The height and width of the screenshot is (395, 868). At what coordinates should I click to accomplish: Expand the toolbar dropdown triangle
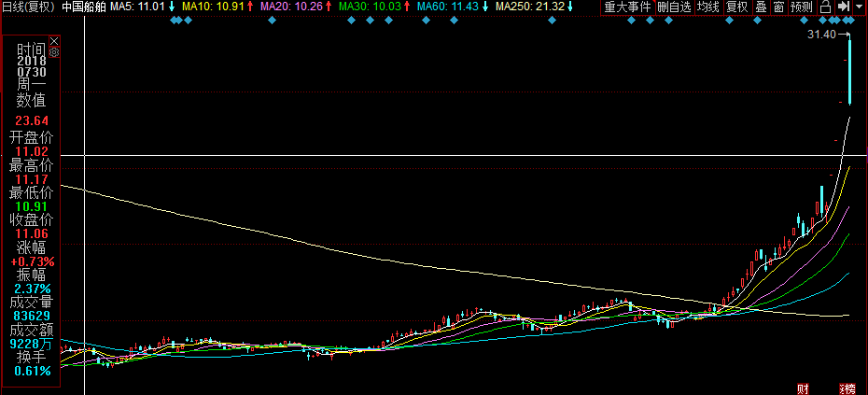tap(860, 7)
